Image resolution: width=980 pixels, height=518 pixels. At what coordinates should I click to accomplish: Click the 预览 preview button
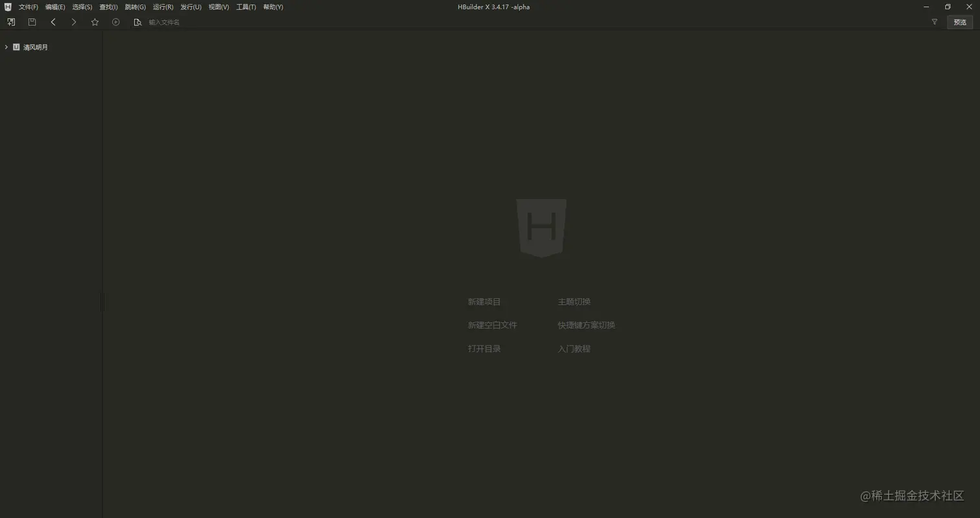pos(960,22)
